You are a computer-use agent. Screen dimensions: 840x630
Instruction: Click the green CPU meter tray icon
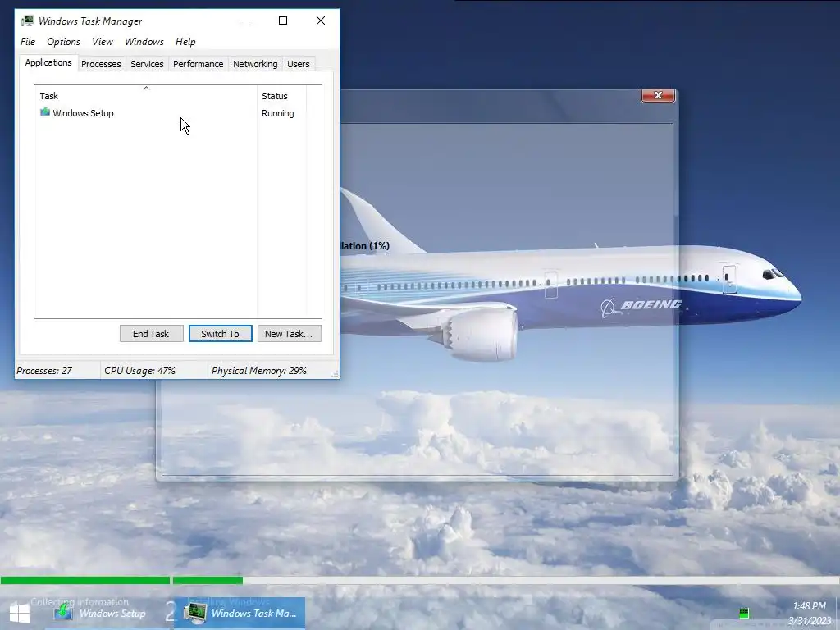click(x=743, y=614)
